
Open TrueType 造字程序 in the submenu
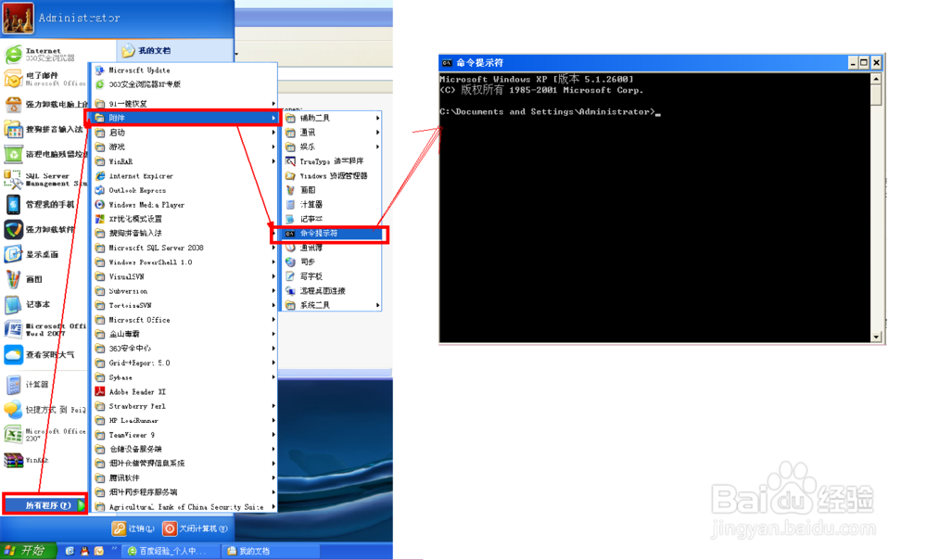pyautogui.click(x=331, y=161)
